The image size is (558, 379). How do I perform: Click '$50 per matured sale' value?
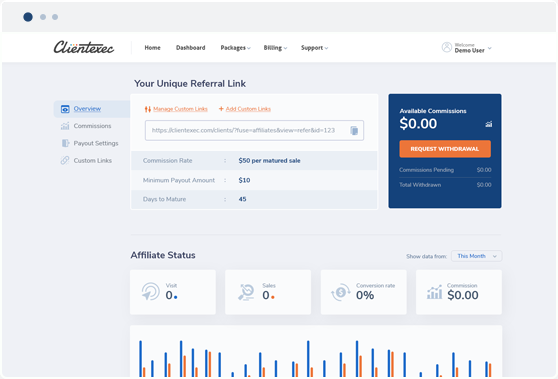tap(269, 160)
